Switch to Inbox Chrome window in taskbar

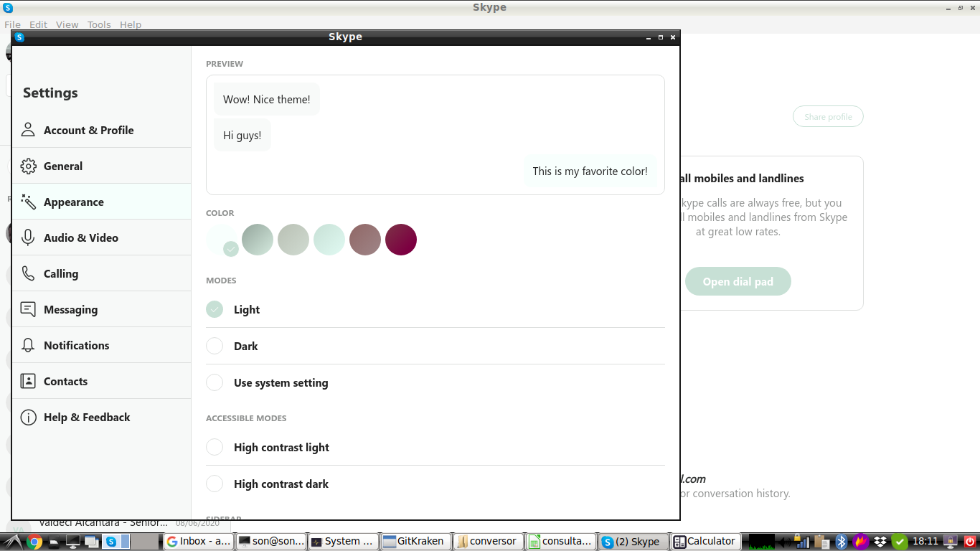(199, 542)
